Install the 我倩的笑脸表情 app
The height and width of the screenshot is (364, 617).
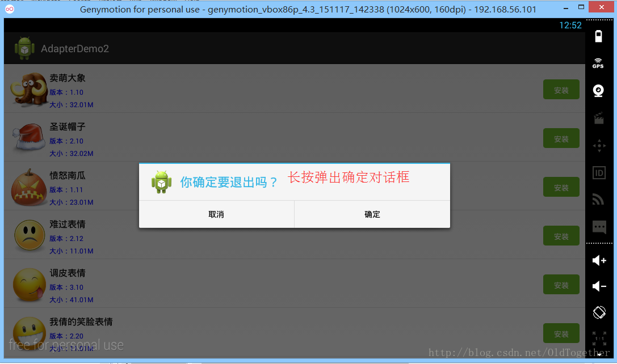coord(561,333)
